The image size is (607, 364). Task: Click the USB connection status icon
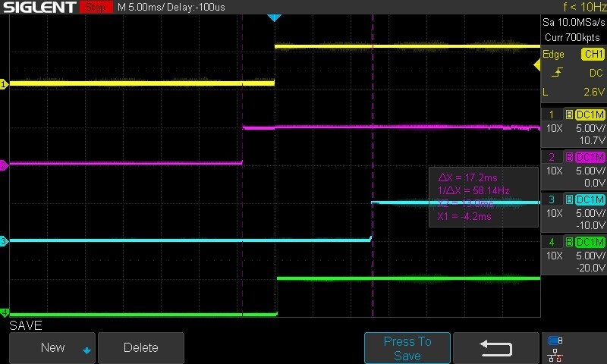pos(555,340)
